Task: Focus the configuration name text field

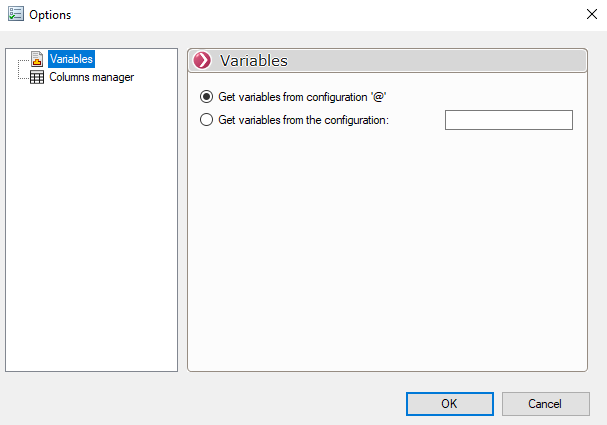Action: tap(508, 120)
